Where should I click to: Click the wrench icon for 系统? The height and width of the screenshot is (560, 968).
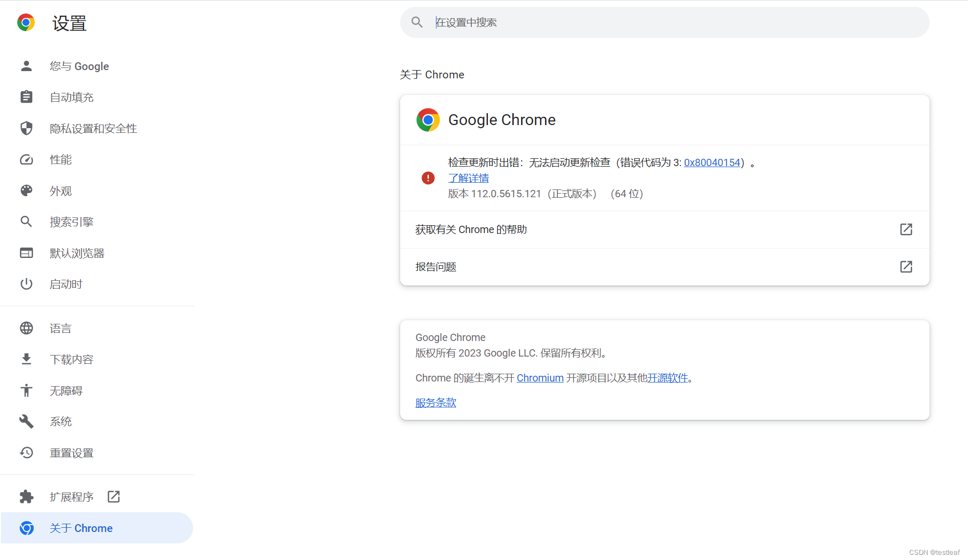(x=26, y=421)
